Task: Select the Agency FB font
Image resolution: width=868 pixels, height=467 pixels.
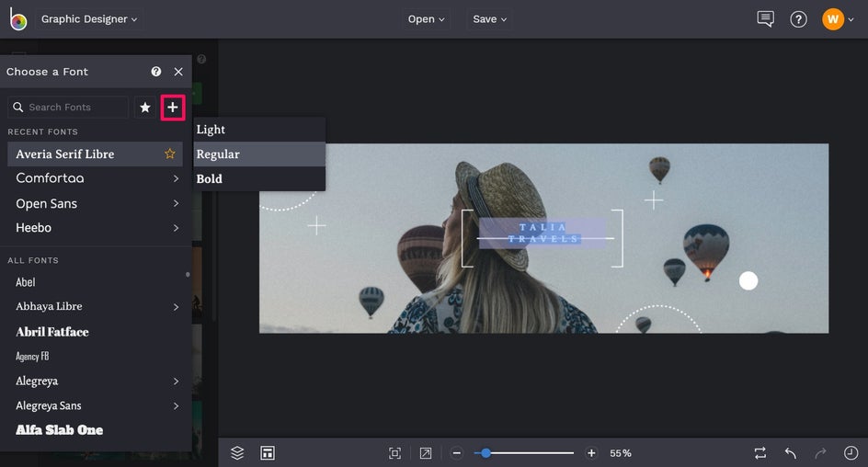Action: tap(32, 357)
